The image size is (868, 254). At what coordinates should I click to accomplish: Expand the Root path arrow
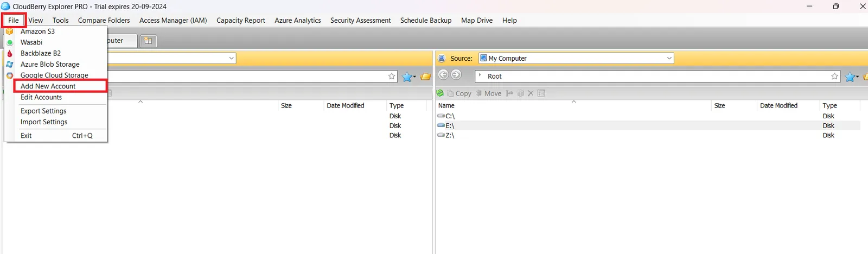click(480, 75)
